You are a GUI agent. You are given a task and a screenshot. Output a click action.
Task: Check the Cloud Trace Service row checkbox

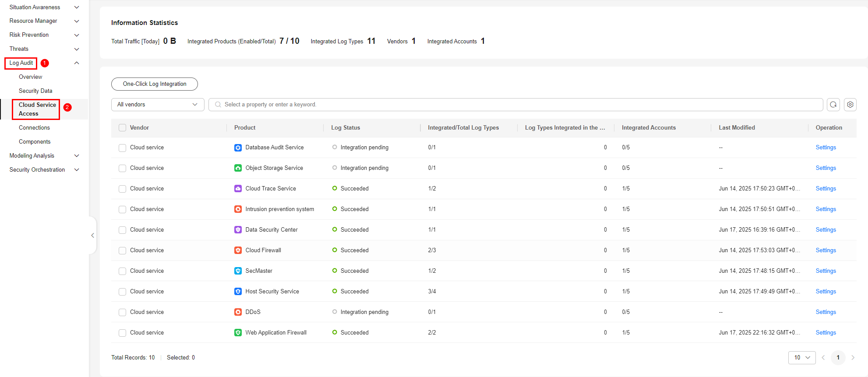coord(123,189)
